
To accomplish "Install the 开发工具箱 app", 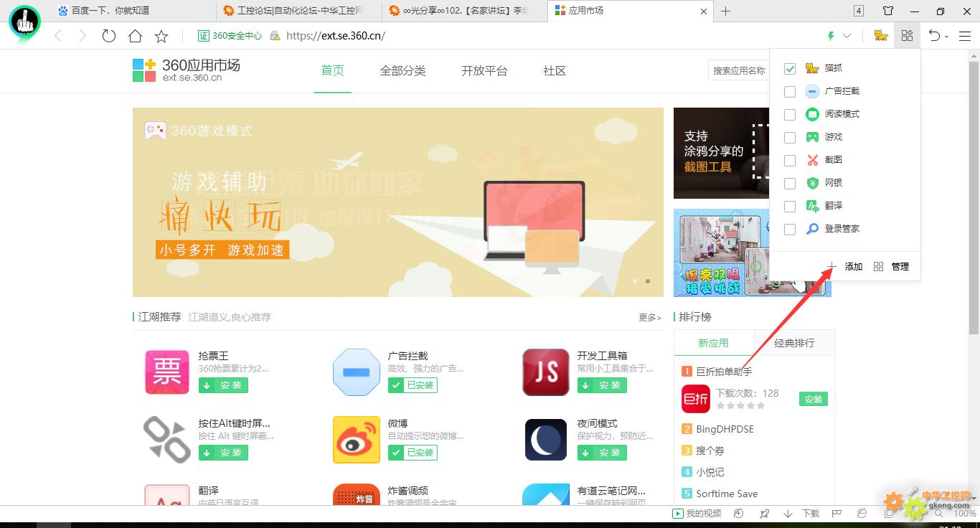I will 602,385.
